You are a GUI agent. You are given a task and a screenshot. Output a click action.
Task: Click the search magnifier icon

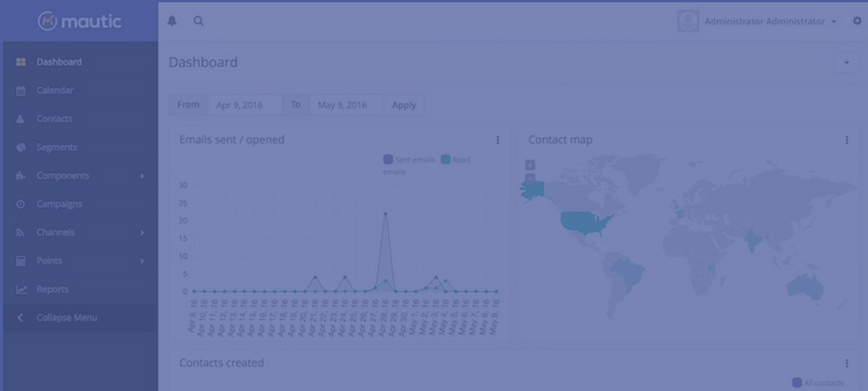click(198, 21)
